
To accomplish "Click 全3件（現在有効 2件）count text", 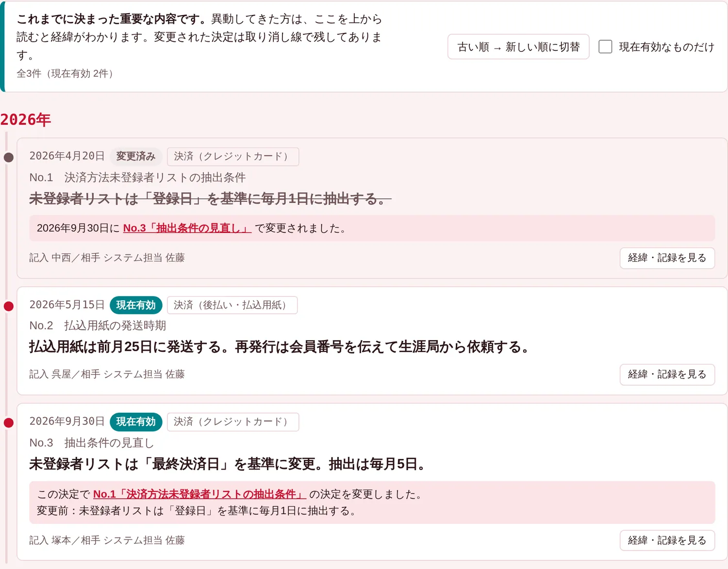I will point(67,73).
